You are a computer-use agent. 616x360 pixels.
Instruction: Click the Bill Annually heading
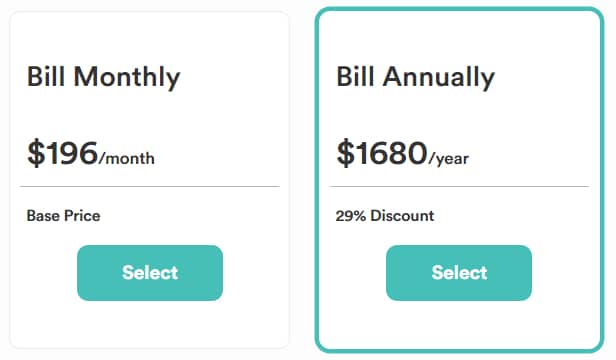point(415,78)
